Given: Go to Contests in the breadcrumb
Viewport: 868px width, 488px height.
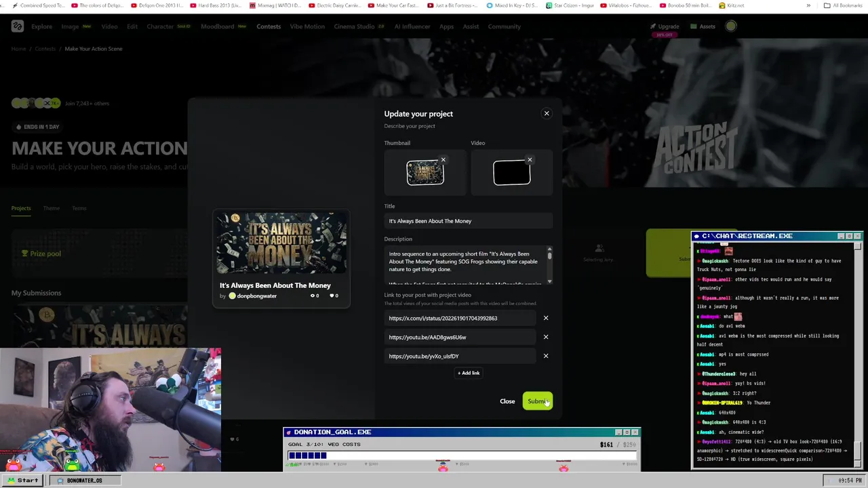Looking at the screenshot, I should pos(45,49).
